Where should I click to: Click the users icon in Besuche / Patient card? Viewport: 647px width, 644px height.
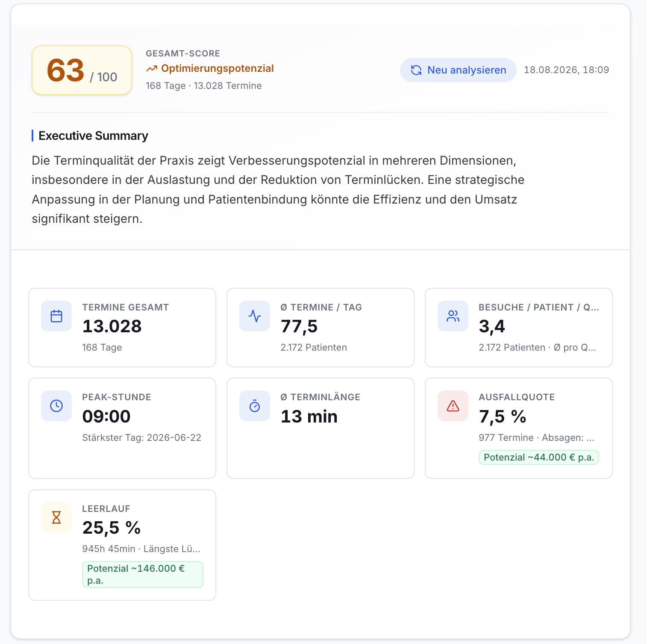pyautogui.click(x=453, y=316)
